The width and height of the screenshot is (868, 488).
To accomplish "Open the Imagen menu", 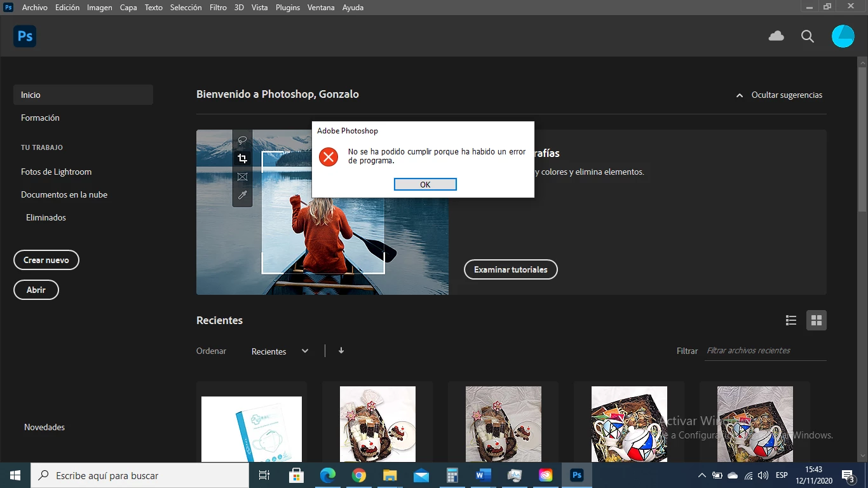I will (100, 8).
